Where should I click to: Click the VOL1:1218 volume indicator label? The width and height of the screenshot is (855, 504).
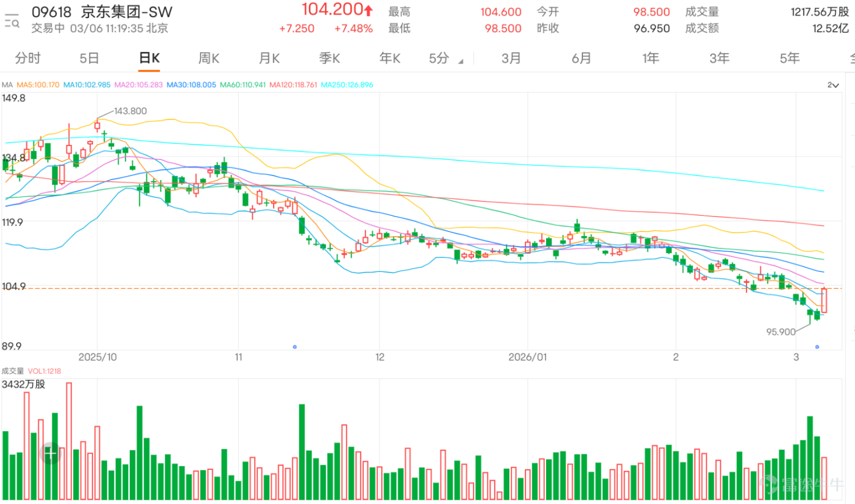[44, 371]
